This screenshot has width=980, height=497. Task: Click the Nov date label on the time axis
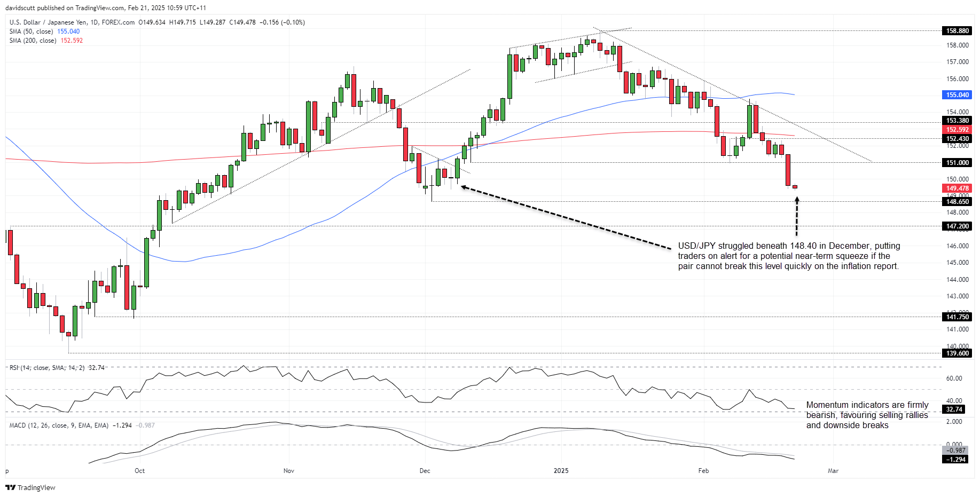coord(289,471)
